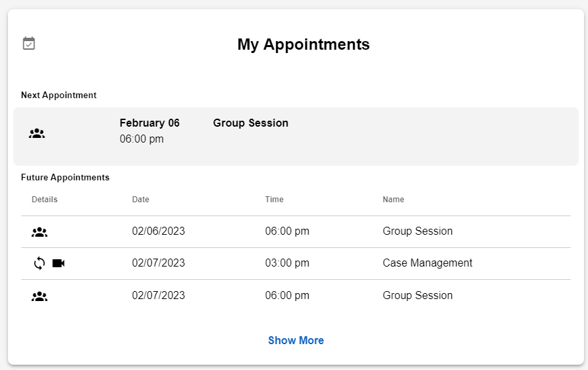
Task: Click the Time column header
Action: coord(274,200)
